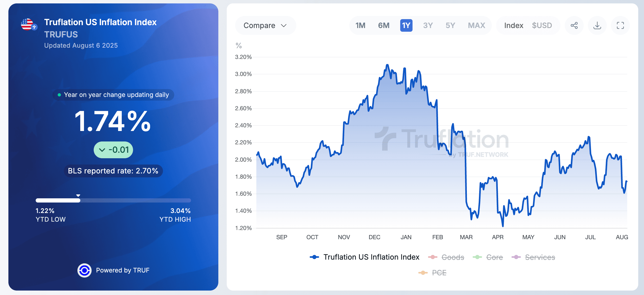The height and width of the screenshot is (295, 644).
Task: Switch to the 6M time range
Action: click(x=384, y=25)
